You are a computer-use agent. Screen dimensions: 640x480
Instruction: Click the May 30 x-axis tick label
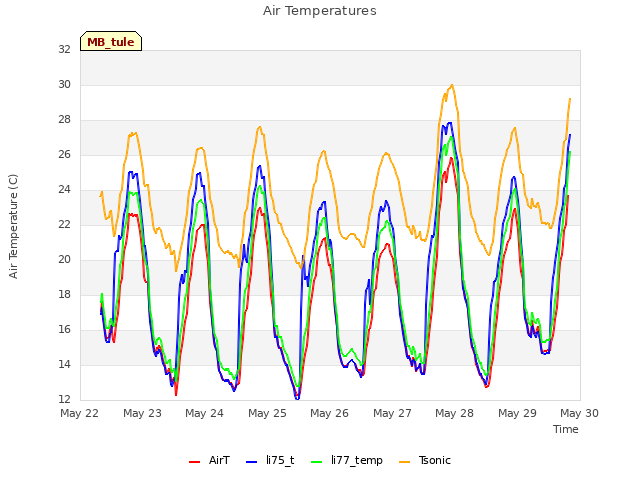pos(579,413)
